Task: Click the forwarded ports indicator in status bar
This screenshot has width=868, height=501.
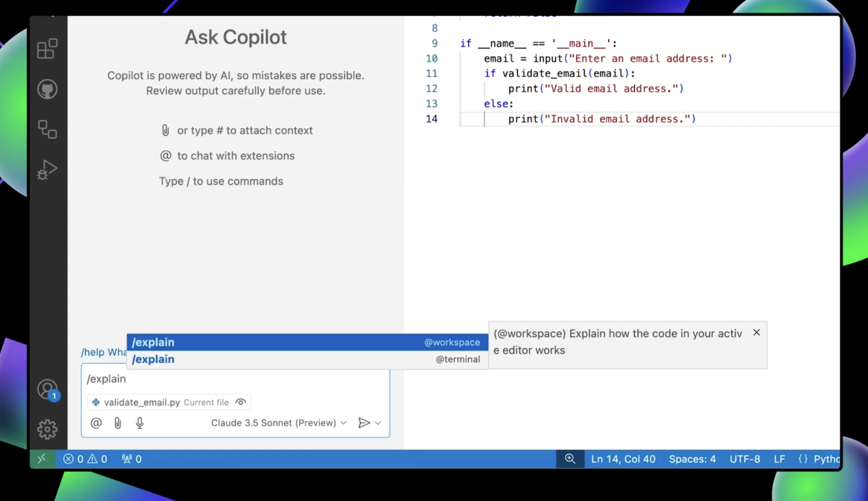Action: pos(131,459)
